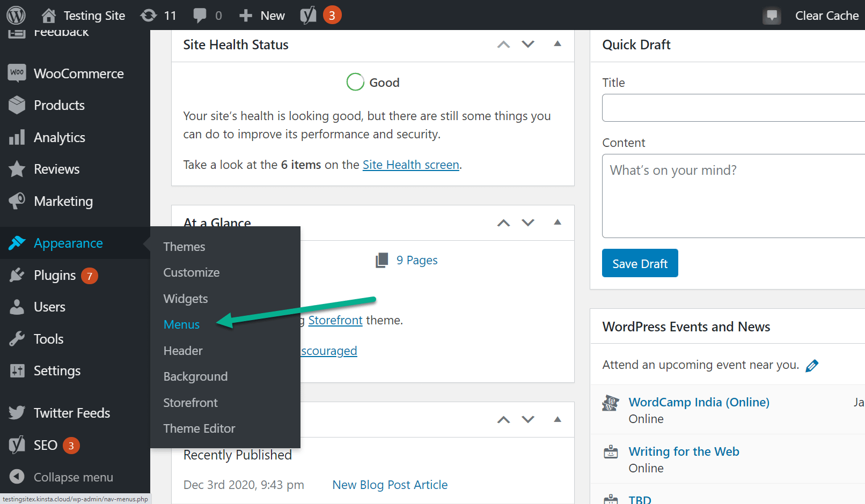The width and height of the screenshot is (865, 504).
Task: Toggle the Site Health Status panel
Action: tap(558, 44)
